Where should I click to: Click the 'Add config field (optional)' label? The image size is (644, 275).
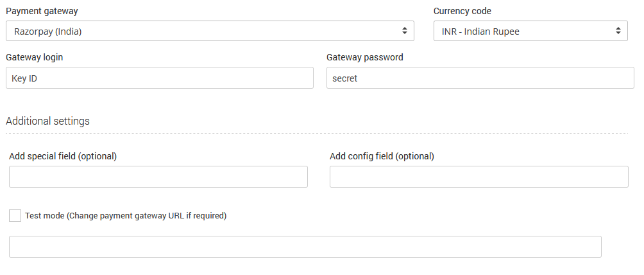pos(382,156)
